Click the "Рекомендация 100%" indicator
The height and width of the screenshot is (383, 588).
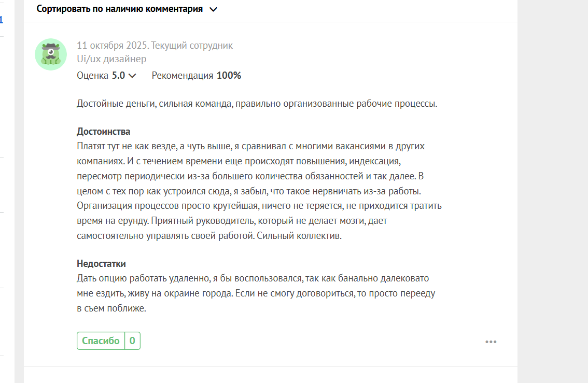pyautogui.click(x=196, y=76)
